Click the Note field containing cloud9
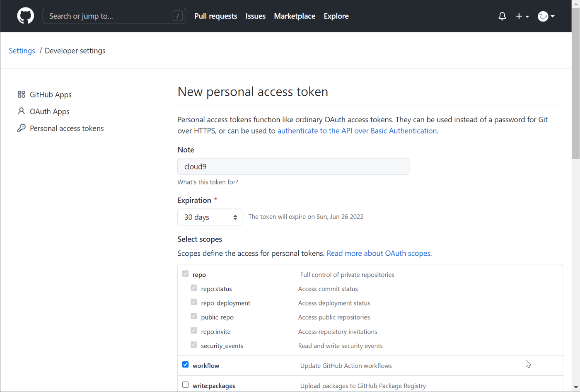 point(293,166)
